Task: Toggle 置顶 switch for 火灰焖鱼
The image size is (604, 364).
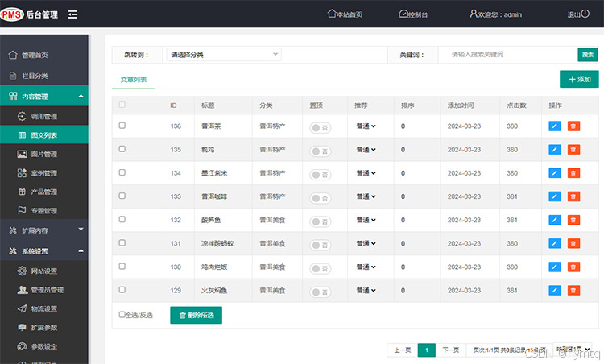Action: pos(320,292)
